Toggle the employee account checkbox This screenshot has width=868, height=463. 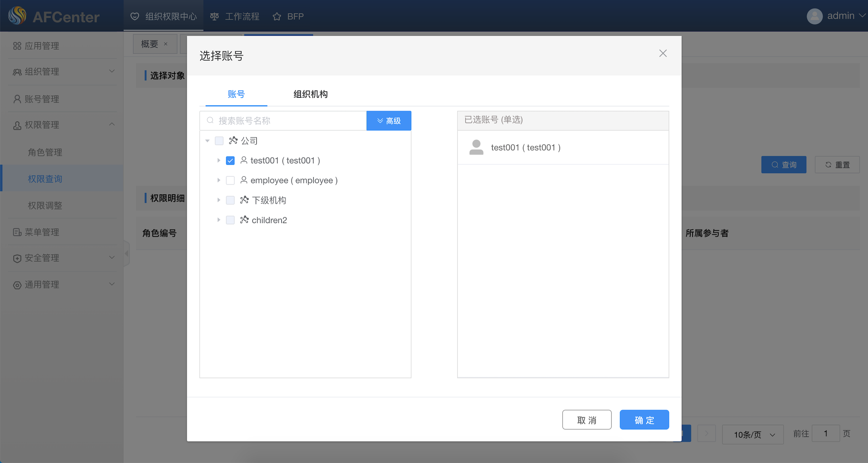point(230,180)
